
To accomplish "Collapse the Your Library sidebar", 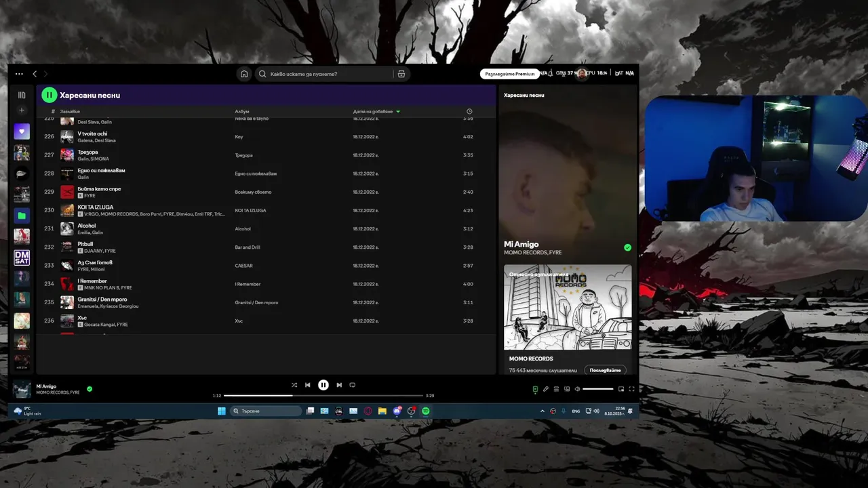I will [22, 95].
